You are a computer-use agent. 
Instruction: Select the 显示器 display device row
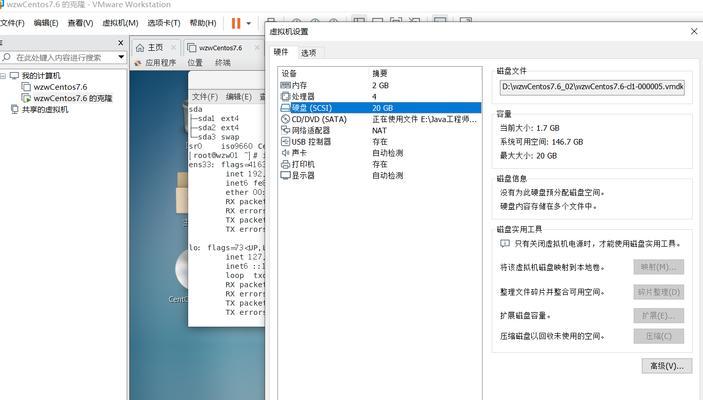point(380,175)
